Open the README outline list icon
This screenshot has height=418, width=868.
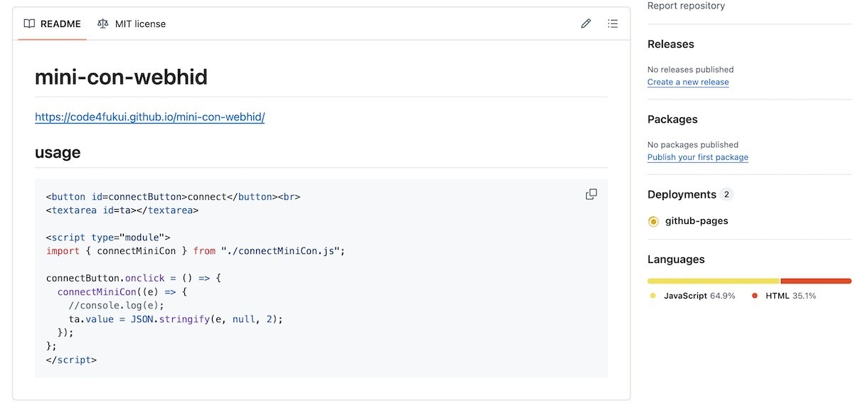coord(613,23)
